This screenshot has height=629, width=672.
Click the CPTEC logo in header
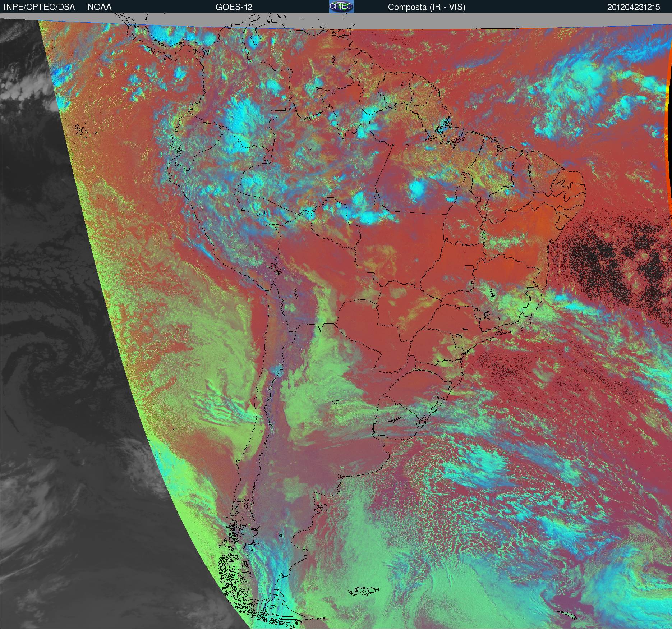click(x=341, y=7)
